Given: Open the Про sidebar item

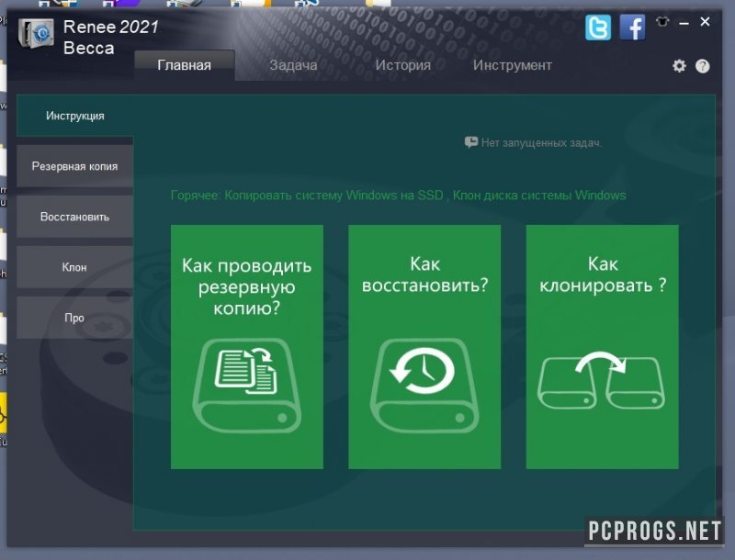Looking at the screenshot, I should tap(75, 318).
